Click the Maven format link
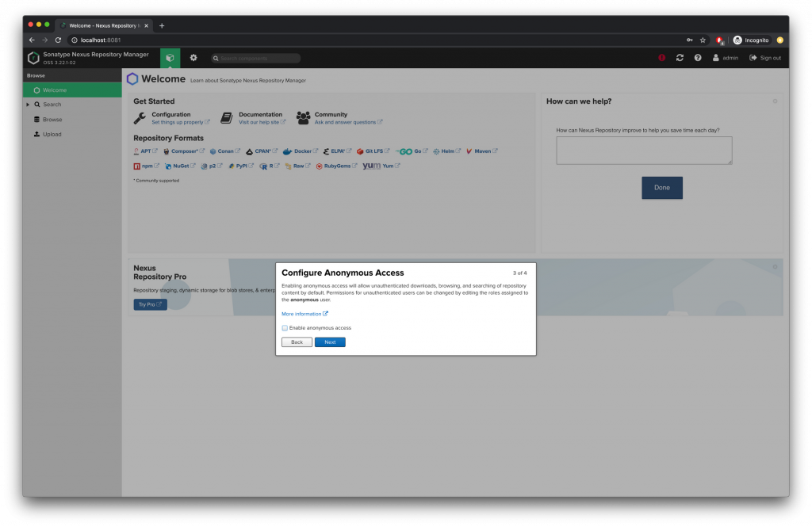The width and height of the screenshot is (812, 527). 481,151
